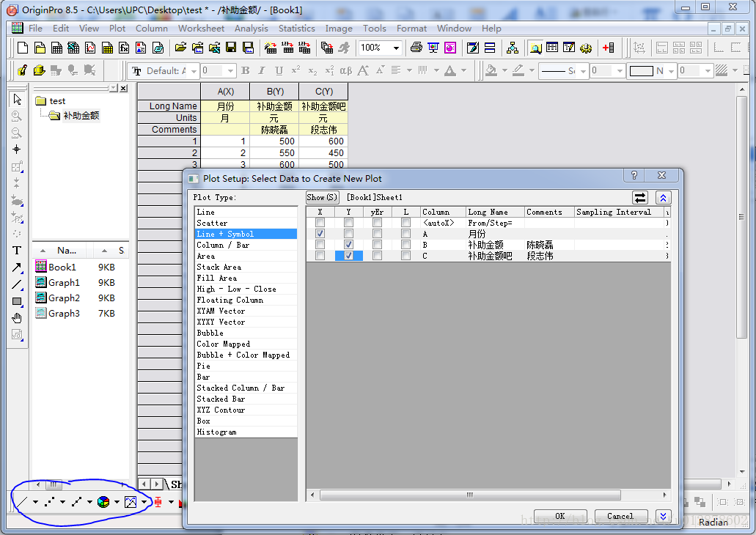The image size is (756, 535).
Task: Expand the Scatter plot type dropdown arrow
Action: (62, 502)
